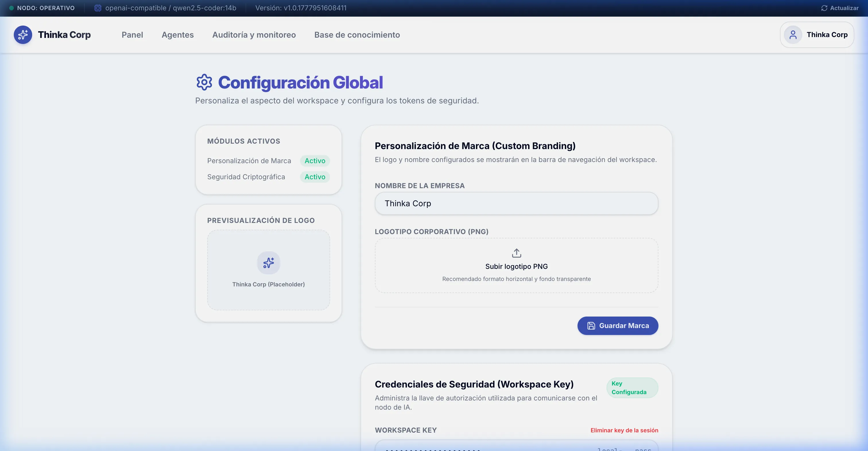Focus the Nombre de la empresa input field

pyautogui.click(x=516, y=203)
